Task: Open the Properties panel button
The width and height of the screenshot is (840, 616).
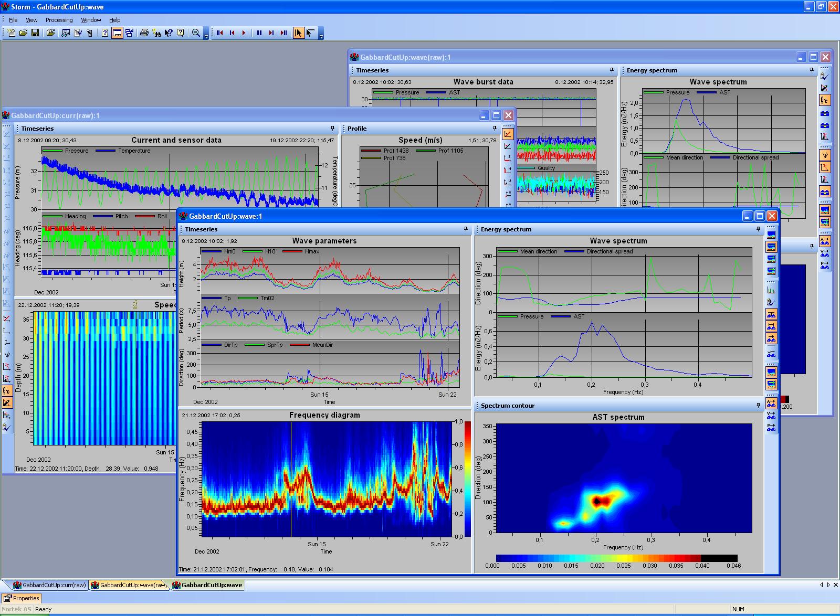Action: (x=22, y=598)
